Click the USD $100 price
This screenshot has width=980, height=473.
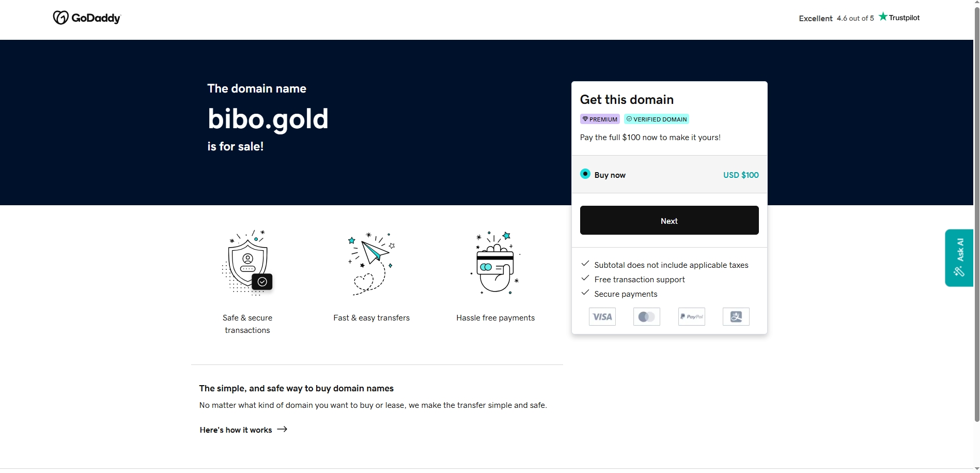click(741, 175)
